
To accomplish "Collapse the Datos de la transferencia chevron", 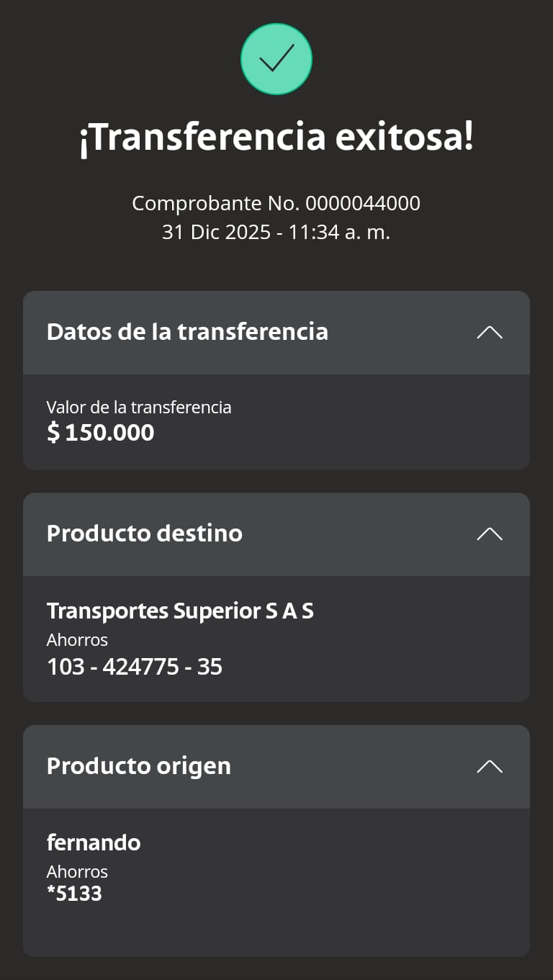I will pos(490,332).
